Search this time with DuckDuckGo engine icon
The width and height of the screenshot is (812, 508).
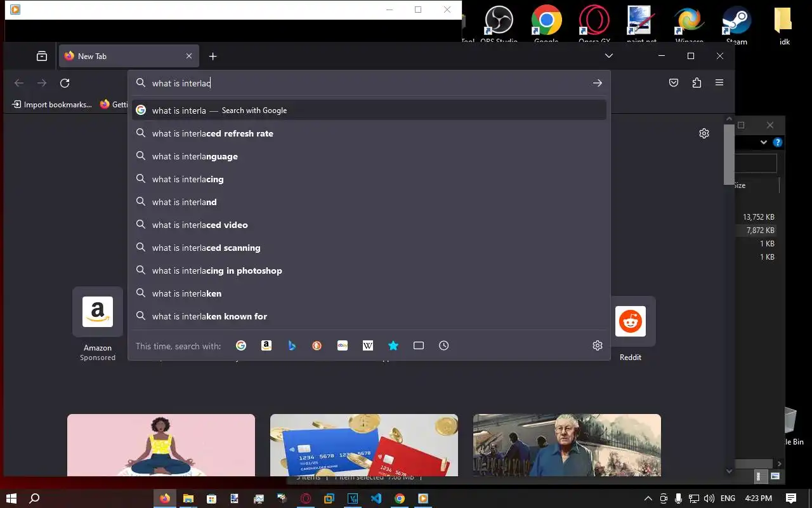tap(317, 345)
